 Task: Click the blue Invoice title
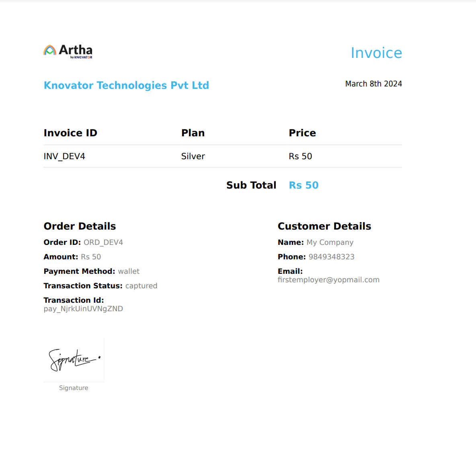[x=376, y=53]
